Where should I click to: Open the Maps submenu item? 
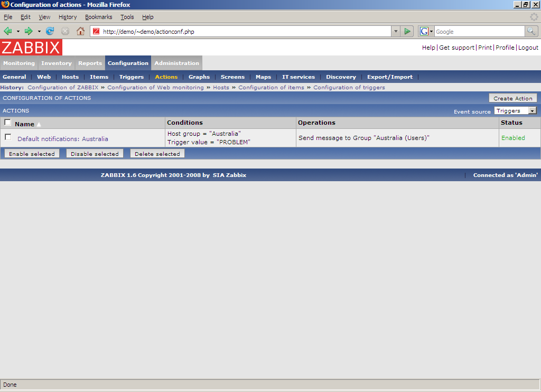coord(263,77)
